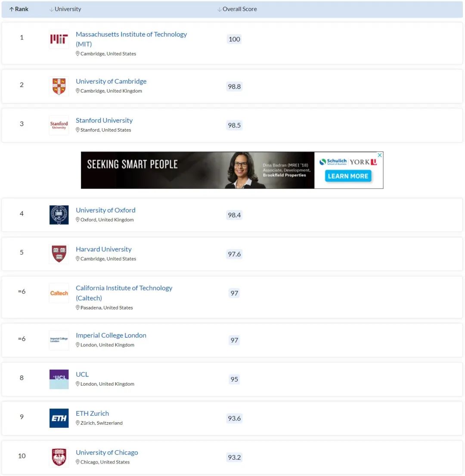
Task: Click MIT's overall score 100
Action: 234,39
